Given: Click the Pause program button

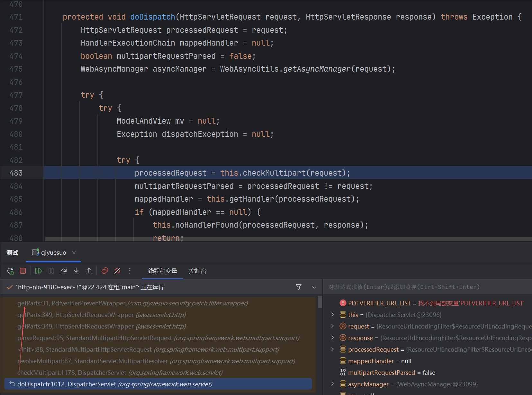Looking at the screenshot, I should (51, 271).
